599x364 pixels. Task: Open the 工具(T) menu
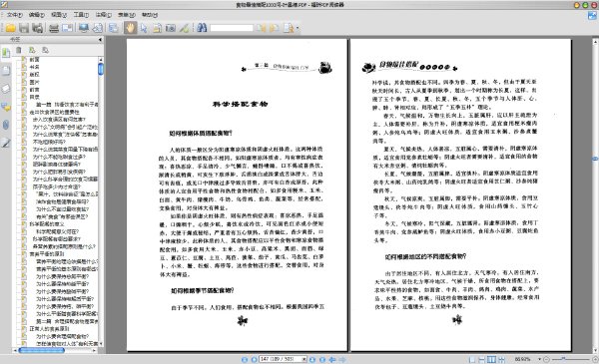click(81, 15)
